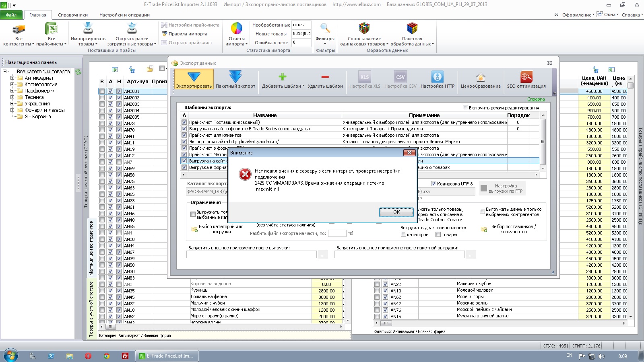Click the browse button after the после выгрузки field
This screenshot has width=644, height=362.
point(323,255)
